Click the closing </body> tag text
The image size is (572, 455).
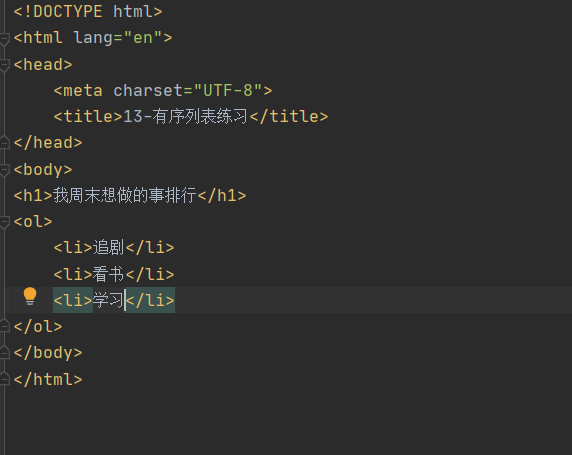(48, 352)
